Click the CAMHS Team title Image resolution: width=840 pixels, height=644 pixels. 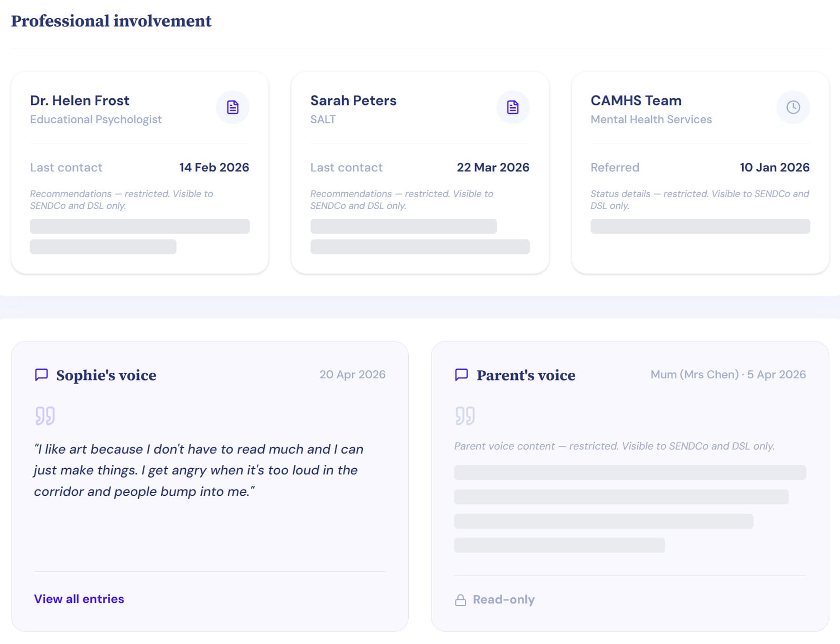(x=636, y=100)
